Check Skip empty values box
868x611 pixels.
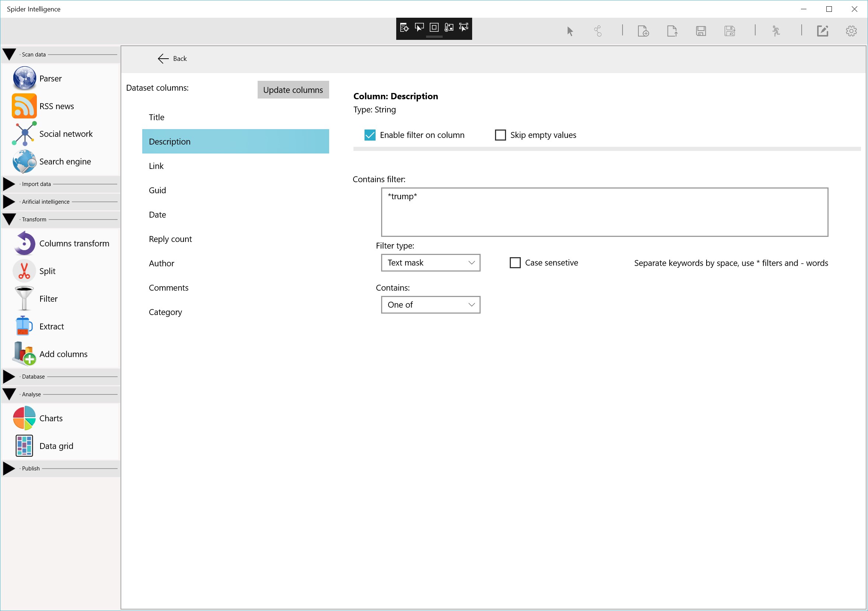pyautogui.click(x=500, y=135)
